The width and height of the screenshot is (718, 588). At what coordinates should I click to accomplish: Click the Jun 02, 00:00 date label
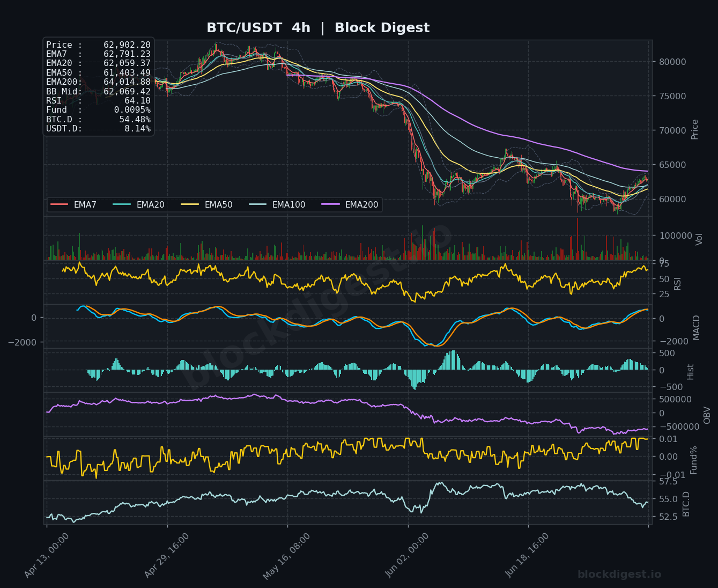tap(407, 555)
